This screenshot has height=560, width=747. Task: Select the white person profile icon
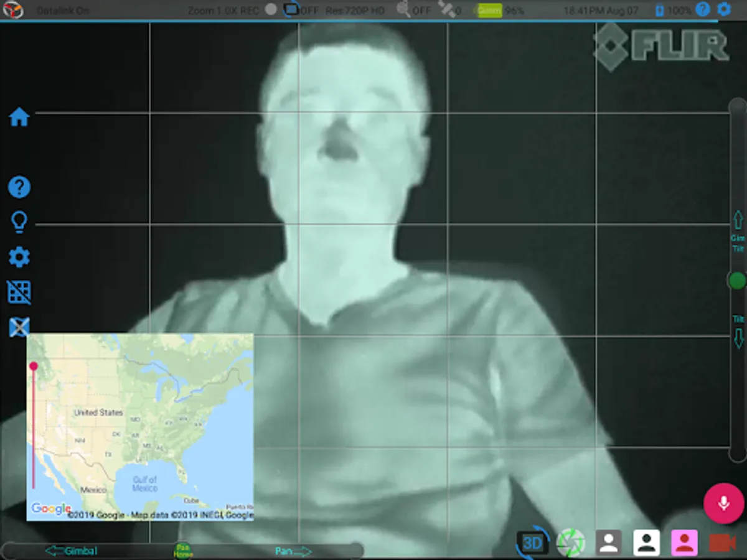point(647,543)
